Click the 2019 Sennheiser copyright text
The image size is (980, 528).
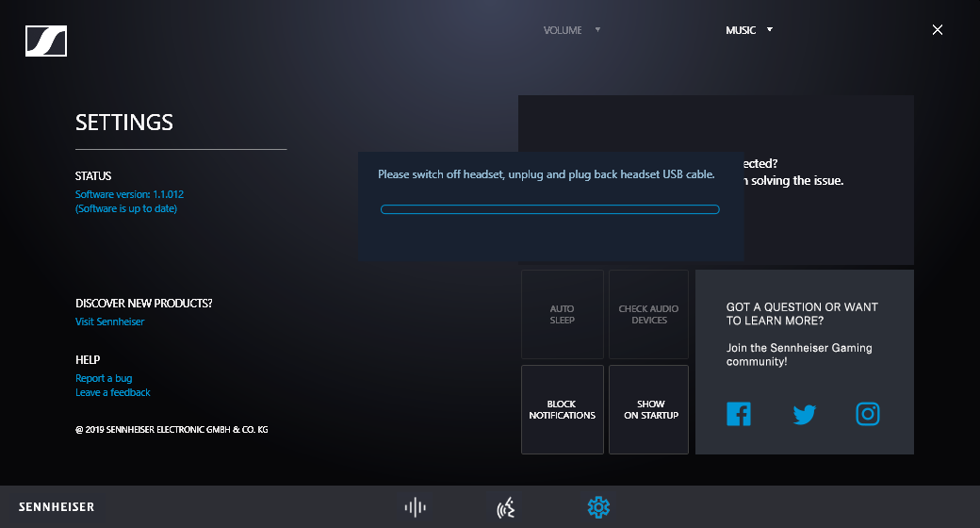pos(171,430)
